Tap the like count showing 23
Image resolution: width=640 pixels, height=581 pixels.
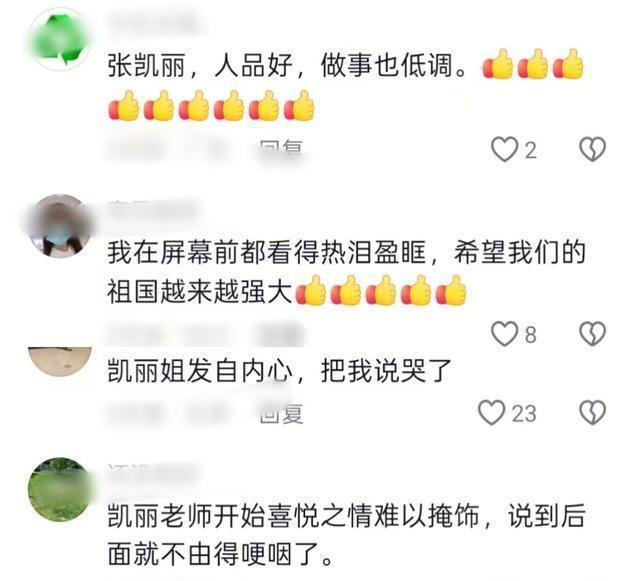(524, 413)
